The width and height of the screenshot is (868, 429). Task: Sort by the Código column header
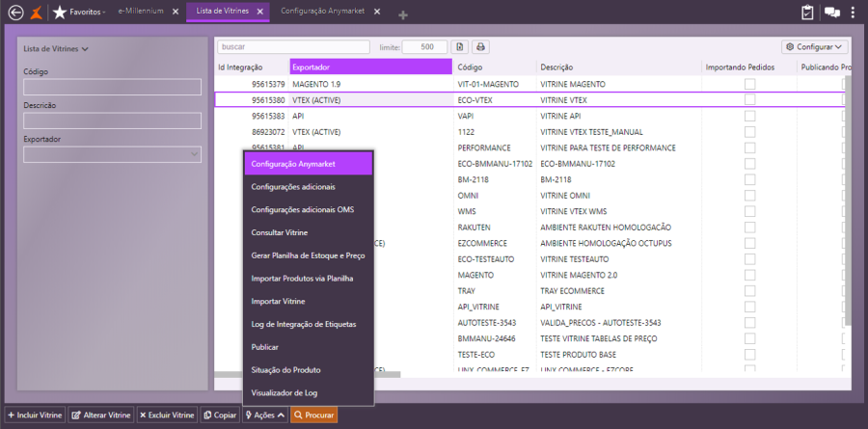pyautogui.click(x=495, y=67)
